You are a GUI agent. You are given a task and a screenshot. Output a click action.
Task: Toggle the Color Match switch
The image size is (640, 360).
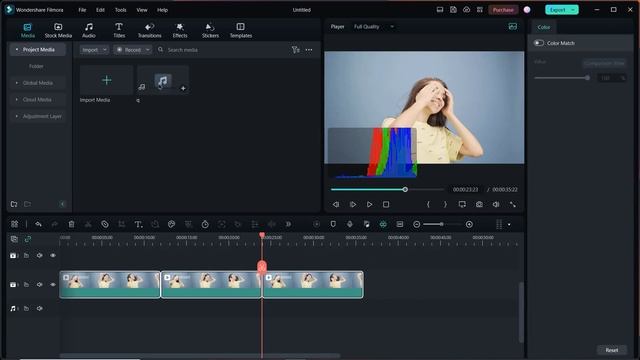pyautogui.click(x=539, y=43)
